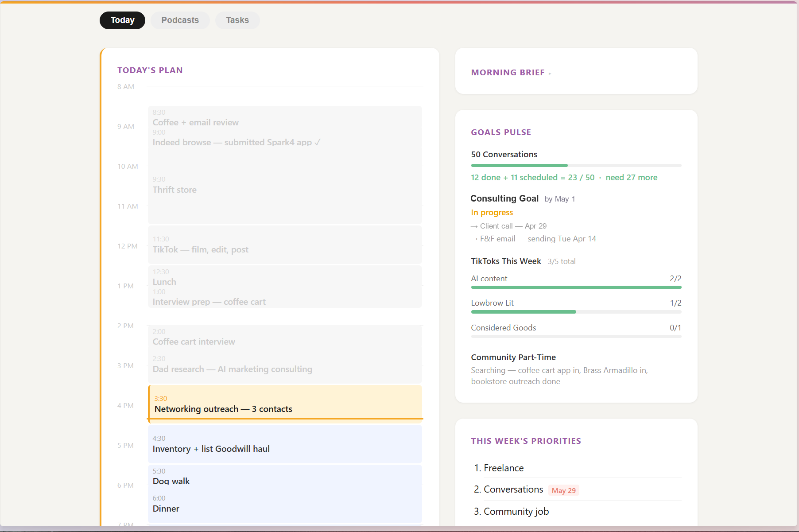The width and height of the screenshot is (799, 532).
Task: Select the 50 Conversations goal title
Action: pos(504,155)
